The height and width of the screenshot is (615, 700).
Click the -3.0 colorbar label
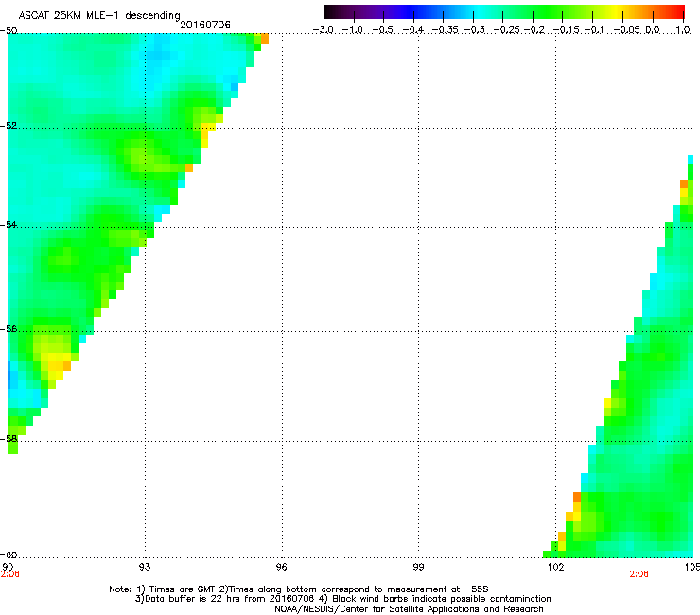[323, 30]
